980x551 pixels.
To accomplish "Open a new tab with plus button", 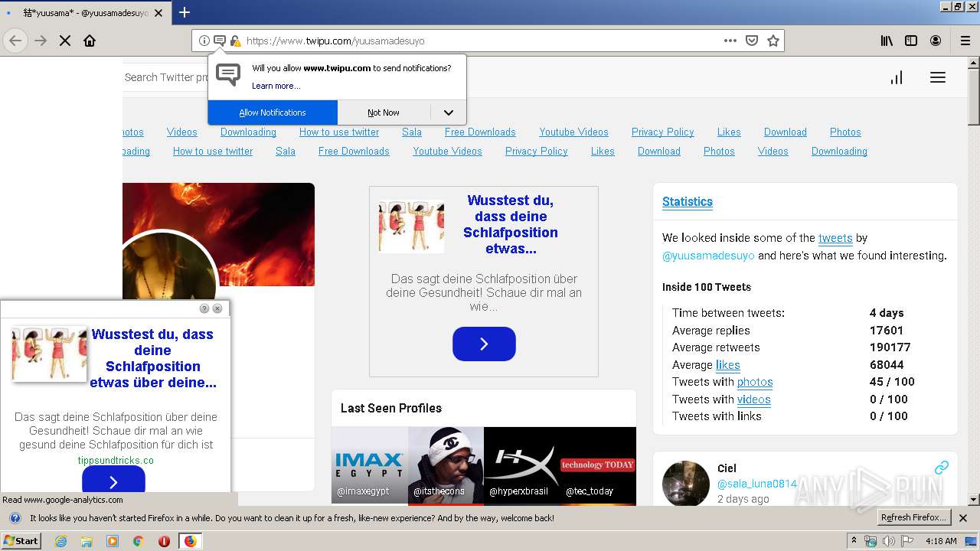I will click(x=185, y=12).
